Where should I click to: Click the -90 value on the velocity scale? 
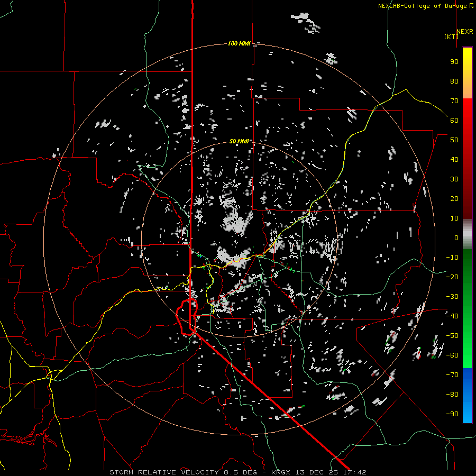coord(452,414)
